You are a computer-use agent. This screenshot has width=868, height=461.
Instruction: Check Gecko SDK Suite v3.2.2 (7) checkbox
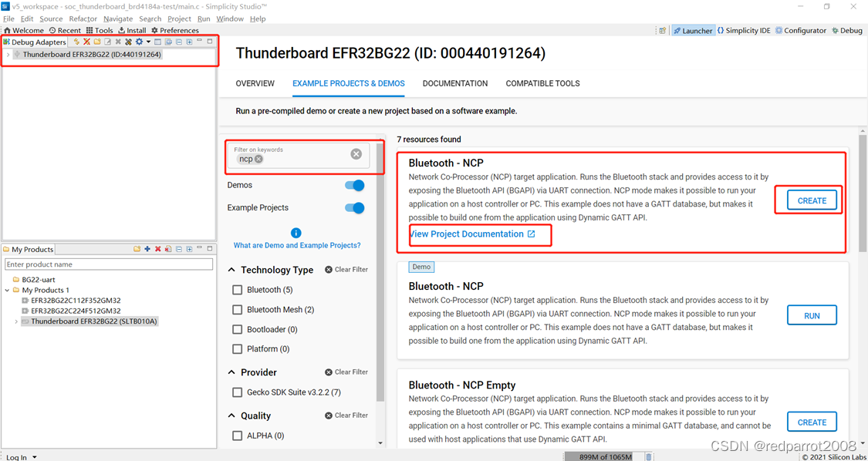coord(238,392)
